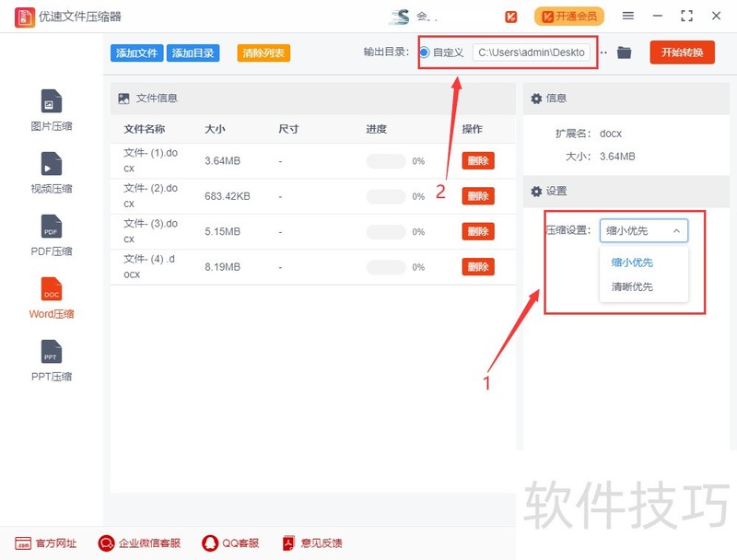Clear the list with 清除列表
Image resolution: width=737 pixels, height=560 pixels.
tap(263, 53)
